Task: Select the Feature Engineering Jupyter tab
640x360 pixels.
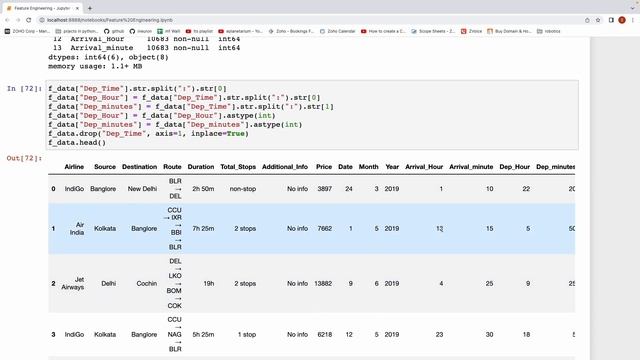Action: click(42, 8)
